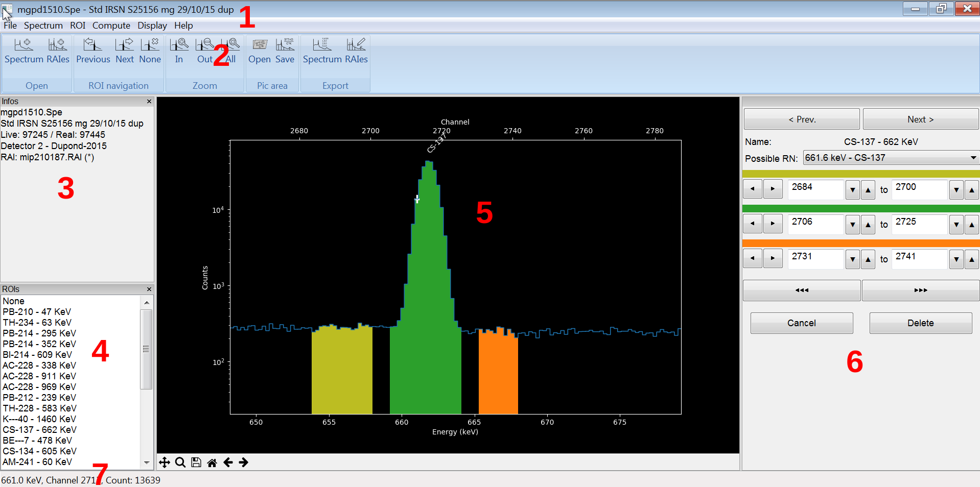This screenshot has width=980, height=487.
Task: Decrease the 2684 start channel value
Action: tap(852, 189)
